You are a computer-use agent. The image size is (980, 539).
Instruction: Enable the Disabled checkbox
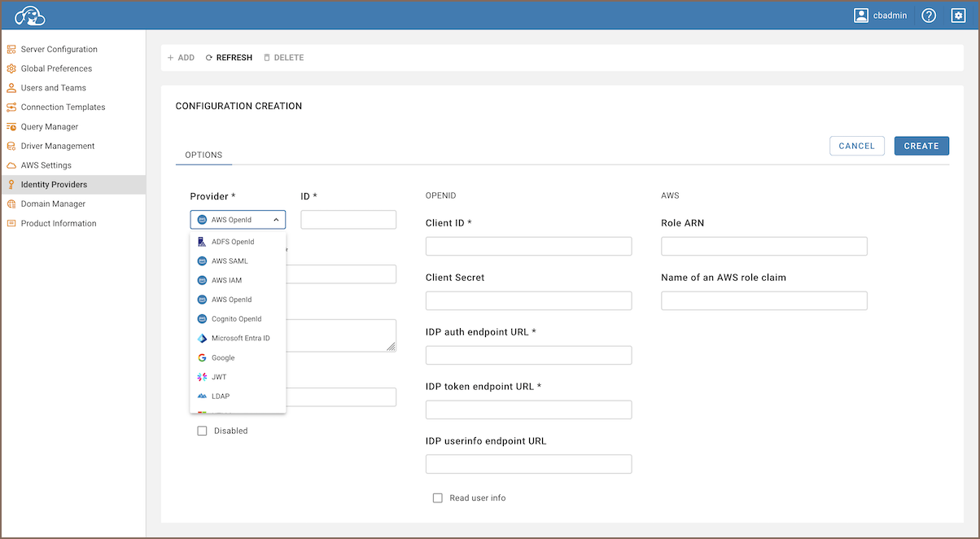coord(203,431)
